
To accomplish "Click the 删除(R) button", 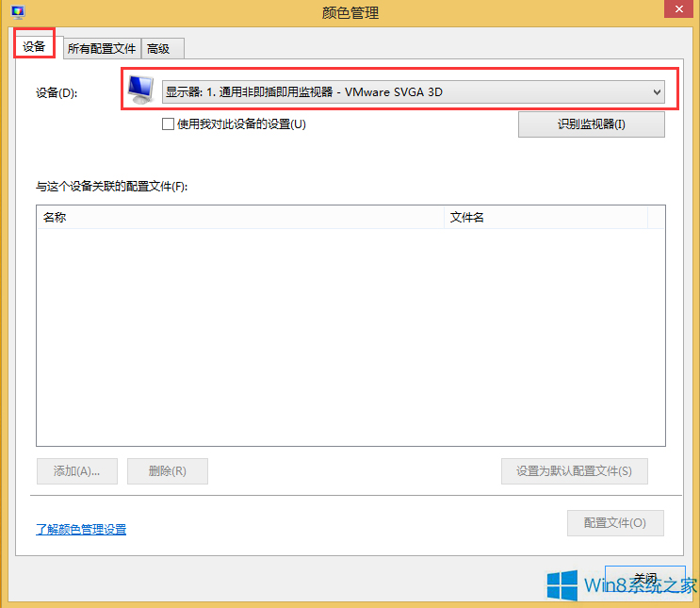I will (x=168, y=471).
